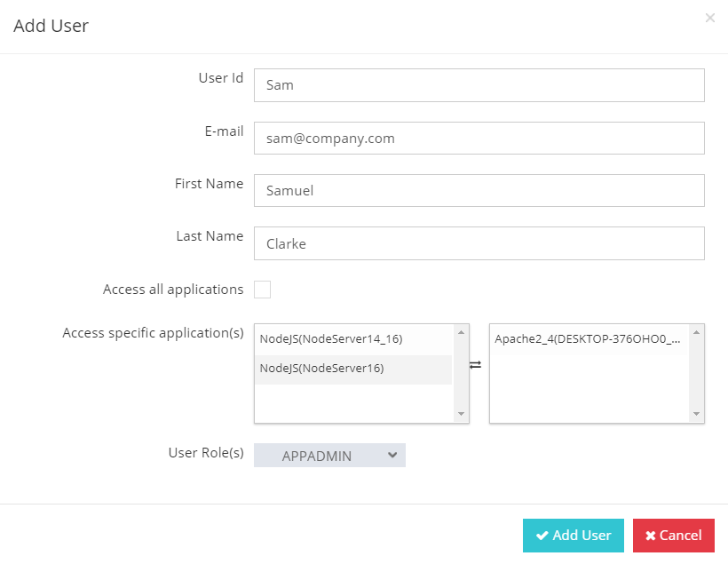Screen dimensions: 728x564
Task: Click the Last Name text box
Action: point(479,243)
